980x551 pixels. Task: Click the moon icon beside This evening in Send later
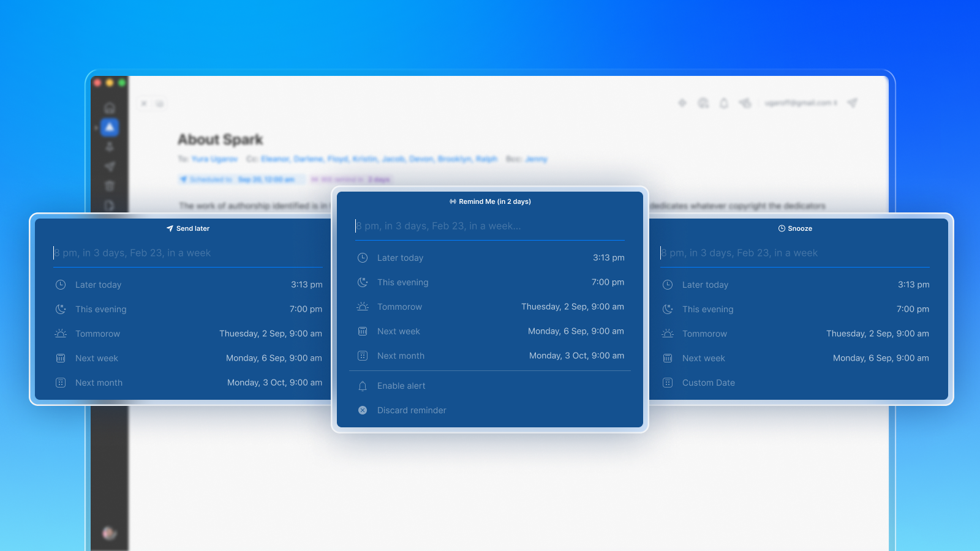61,309
